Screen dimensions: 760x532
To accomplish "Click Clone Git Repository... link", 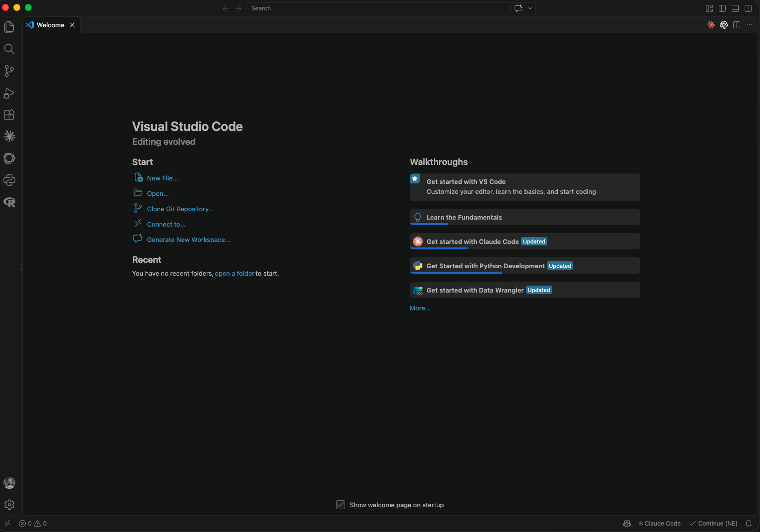I will tap(180, 209).
